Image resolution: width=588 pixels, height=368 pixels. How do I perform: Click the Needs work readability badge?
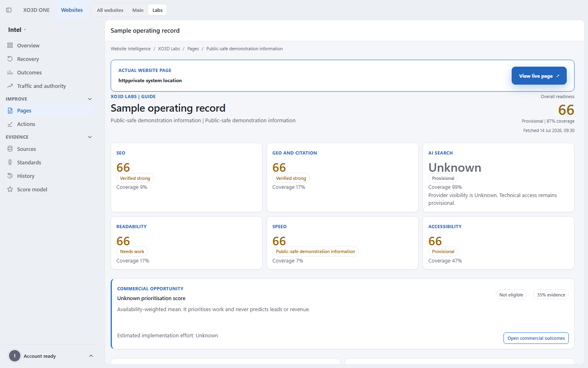[x=132, y=251]
